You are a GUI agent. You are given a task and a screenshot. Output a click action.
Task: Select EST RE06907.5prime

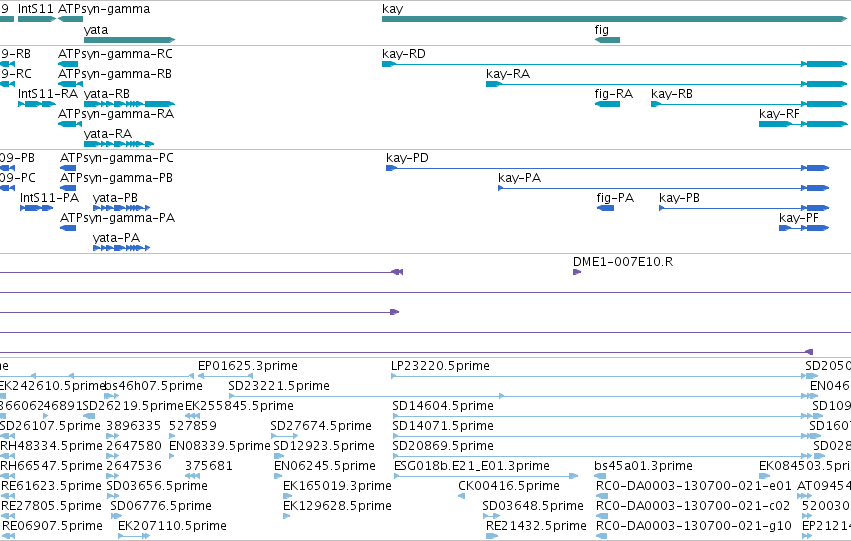[9, 537]
